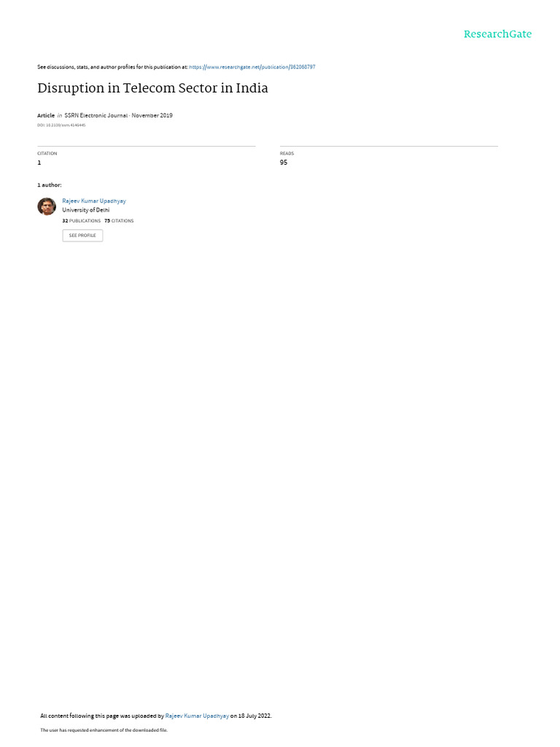Click the citation count number 1
Viewport: 560px width, 747px height.
pos(39,163)
